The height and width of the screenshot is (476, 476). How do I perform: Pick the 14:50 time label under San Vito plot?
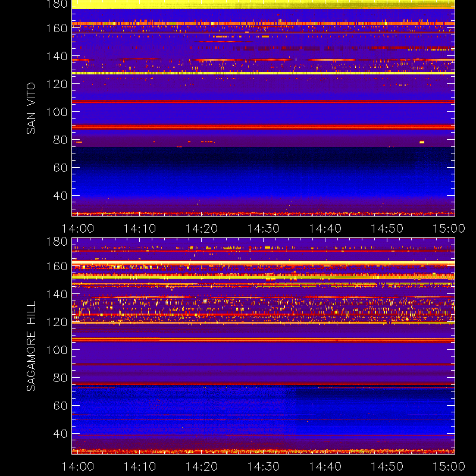387,228
